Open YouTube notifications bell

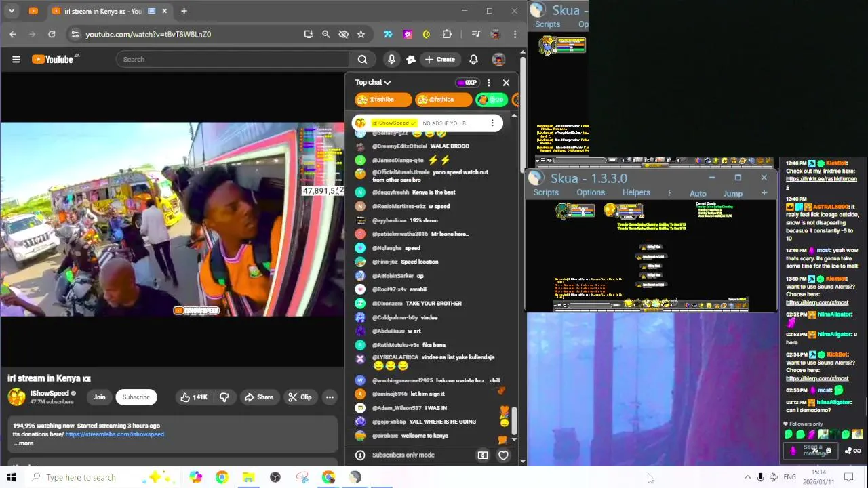[x=473, y=60]
